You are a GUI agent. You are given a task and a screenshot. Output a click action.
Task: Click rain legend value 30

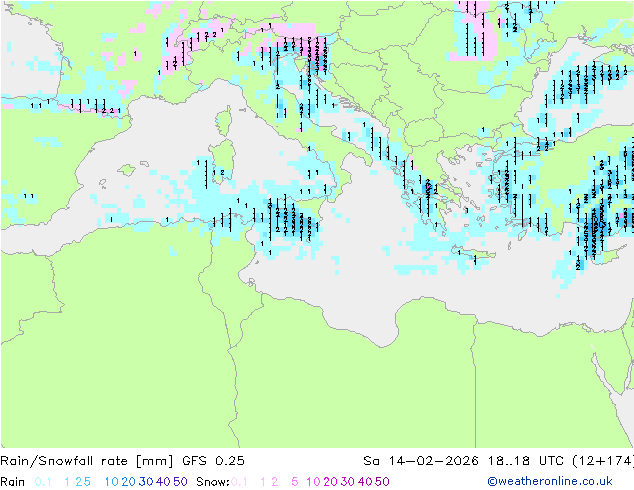[146, 482]
